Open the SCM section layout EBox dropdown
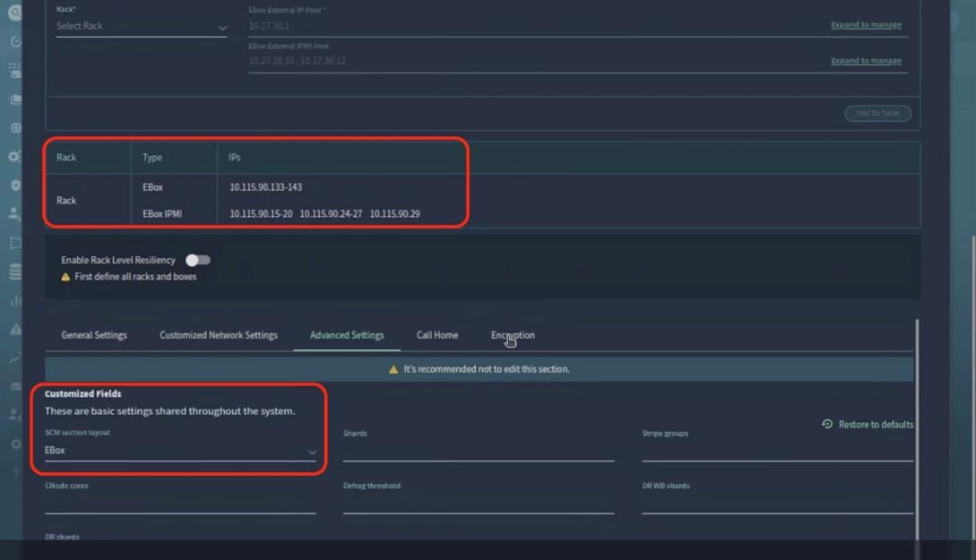Viewport: 976px width, 560px height. (x=179, y=450)
